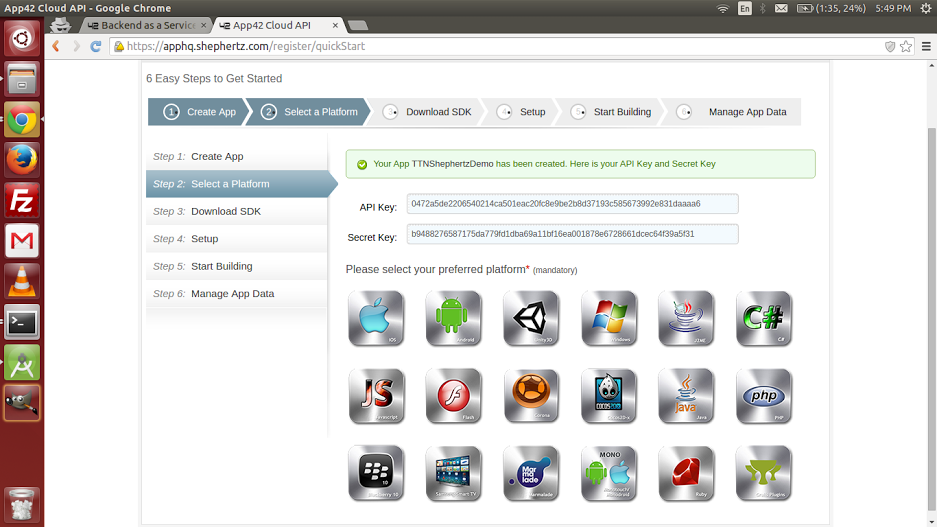Pick the Java platform icon
The height and width of the screenshot is (527, 937).
point(686,396)
